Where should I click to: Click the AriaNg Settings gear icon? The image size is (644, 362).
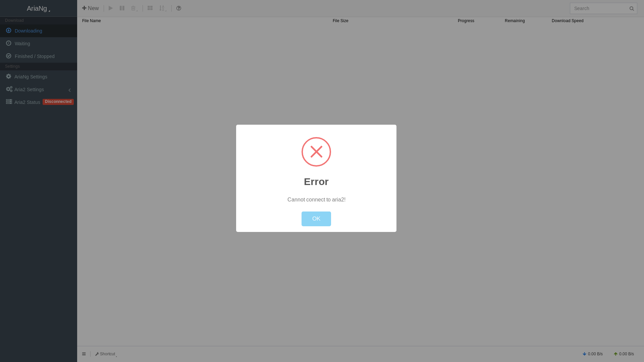(x=9, y=76)
